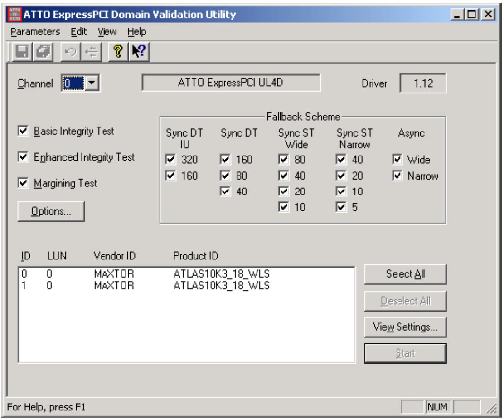Minimize the Domain Validation Utility window

[457, 14]
